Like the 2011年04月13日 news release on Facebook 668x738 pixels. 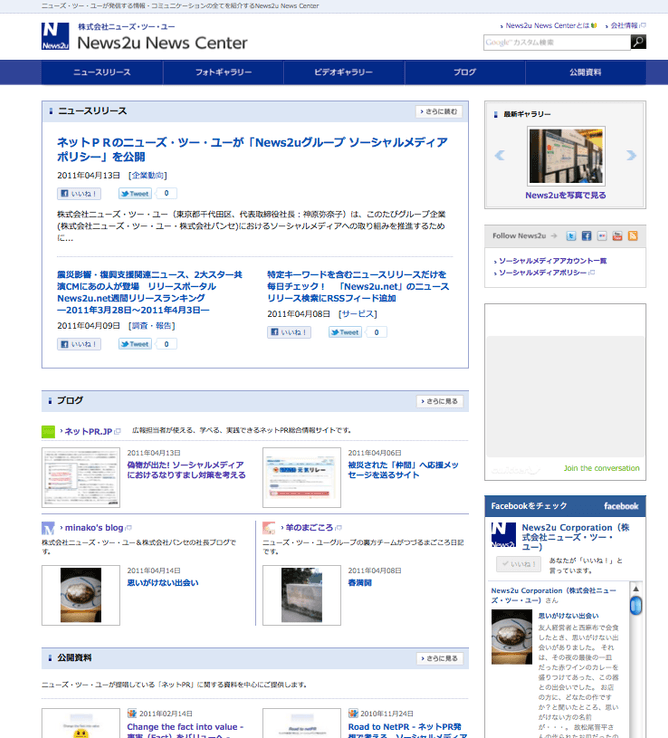pos(79,193)
